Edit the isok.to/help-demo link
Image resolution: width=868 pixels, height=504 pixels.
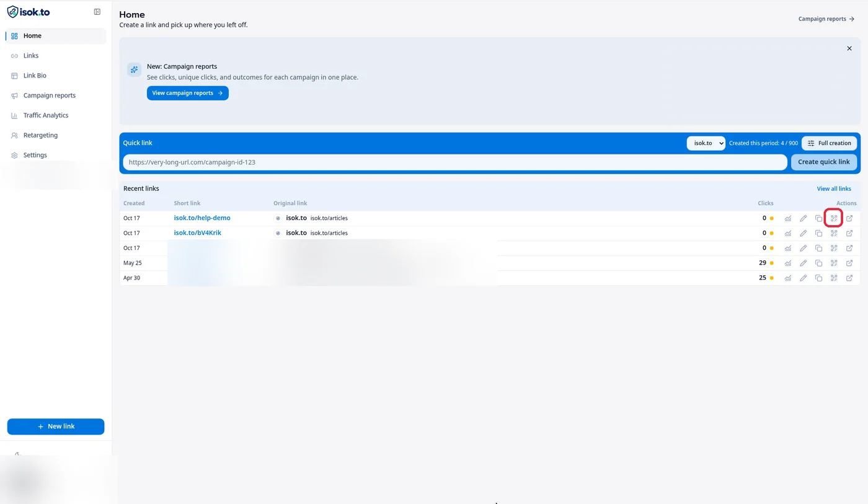(804, 218)
